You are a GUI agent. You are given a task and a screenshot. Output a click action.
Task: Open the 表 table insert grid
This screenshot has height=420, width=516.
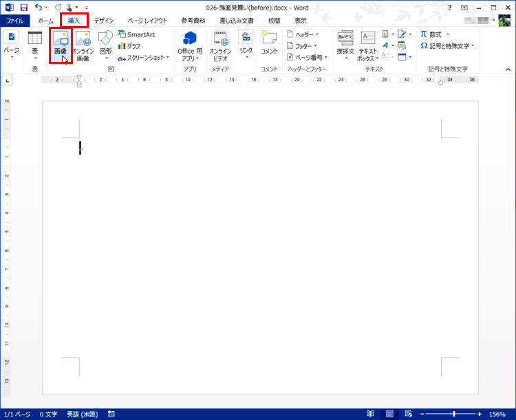click(35, 45)
